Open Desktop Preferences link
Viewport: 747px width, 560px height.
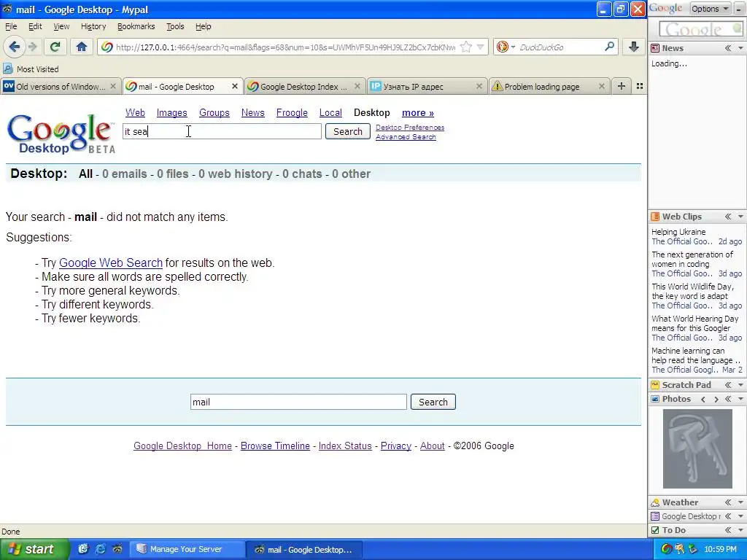[410, 127]
